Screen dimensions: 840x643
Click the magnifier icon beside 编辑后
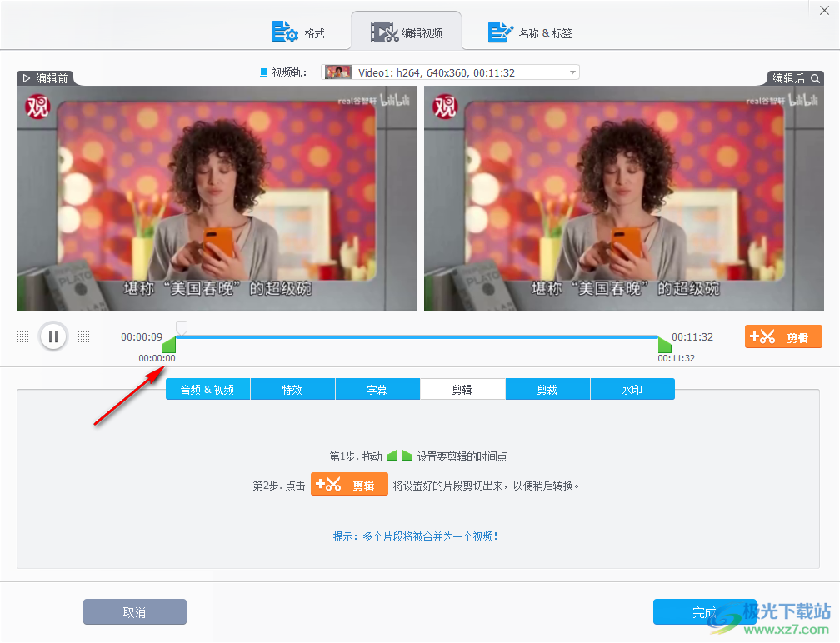click(817, 77)
